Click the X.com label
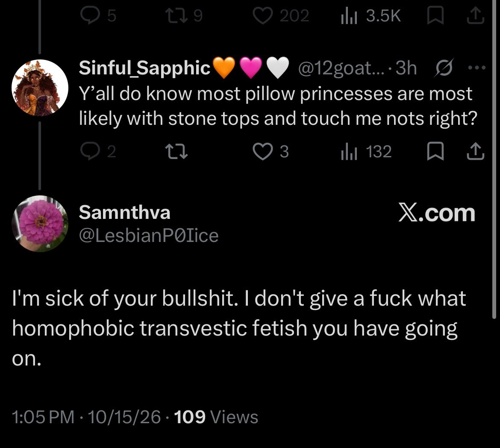Screen dimensions: 500x448 point(437,213)
